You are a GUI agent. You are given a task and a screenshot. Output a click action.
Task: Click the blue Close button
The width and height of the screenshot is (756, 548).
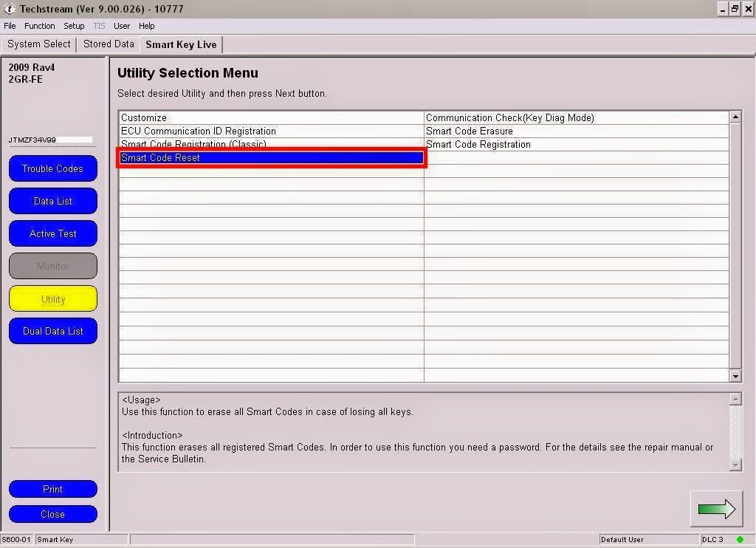[53, 514]
